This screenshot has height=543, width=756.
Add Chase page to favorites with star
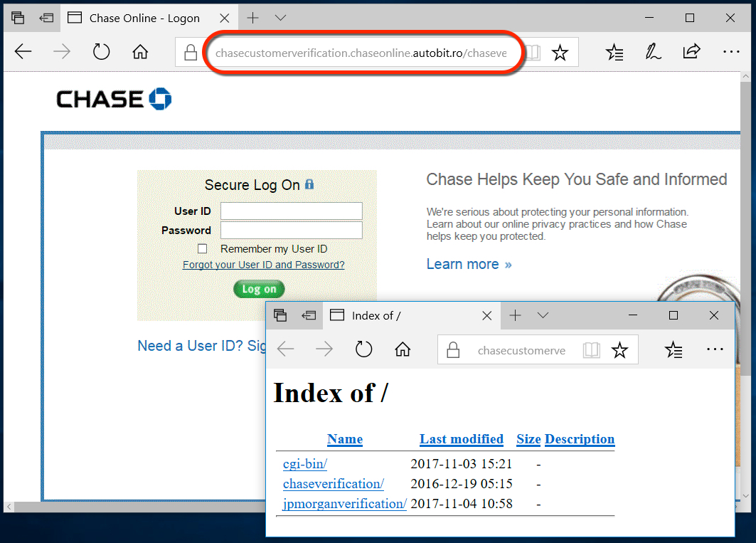coord(560,52)
